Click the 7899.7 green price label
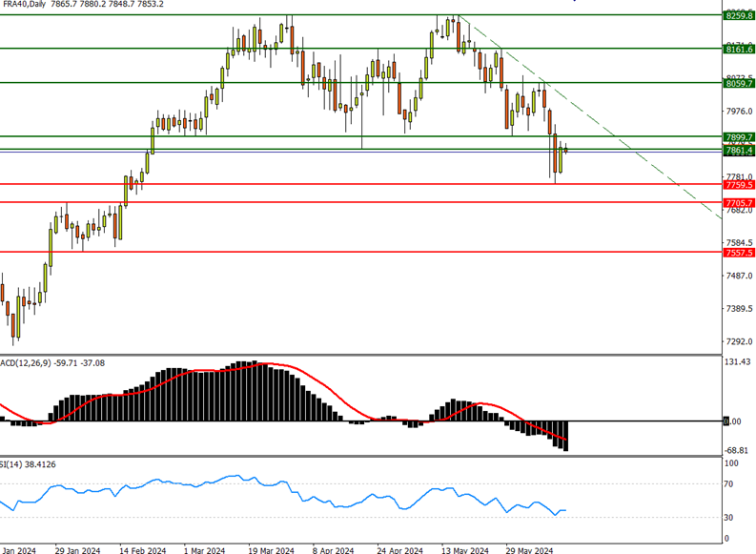 tap(739, 137)
